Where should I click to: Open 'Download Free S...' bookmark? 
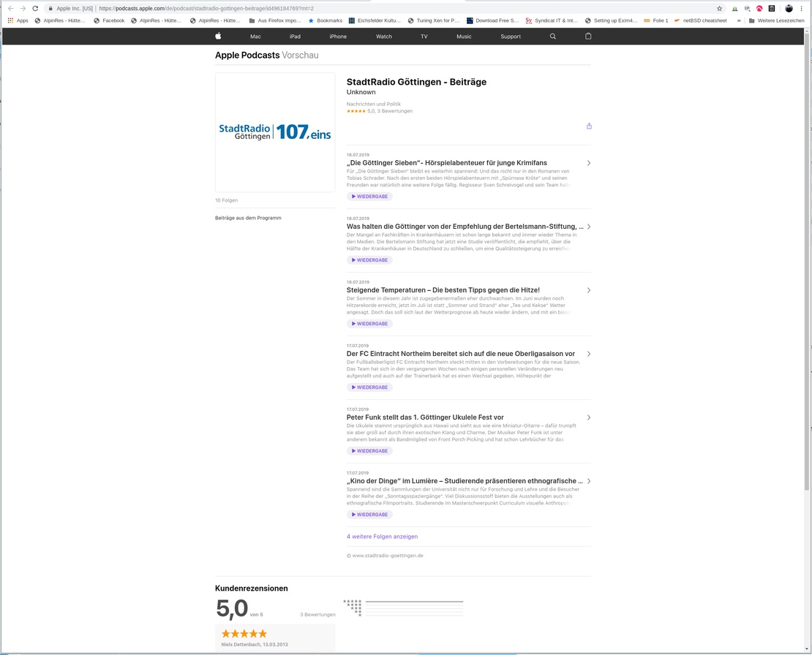[492, 20]
